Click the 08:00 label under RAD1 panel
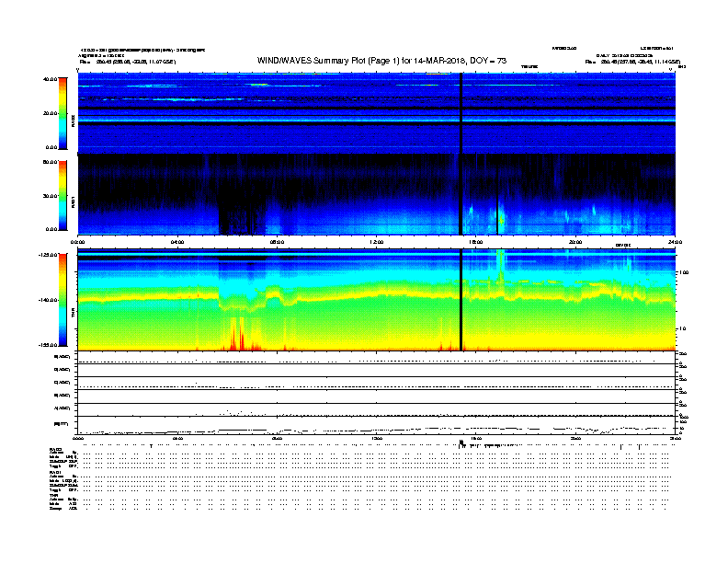 [x=277, y=242]
